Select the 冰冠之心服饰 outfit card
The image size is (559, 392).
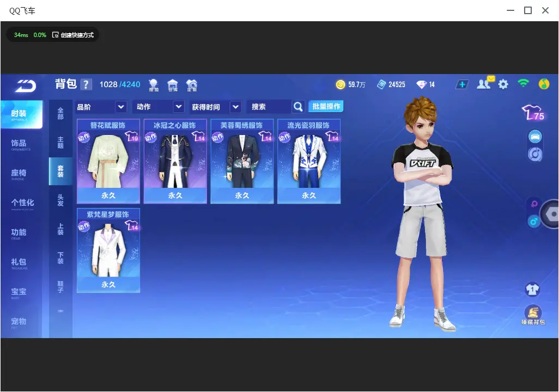(175, 161)
